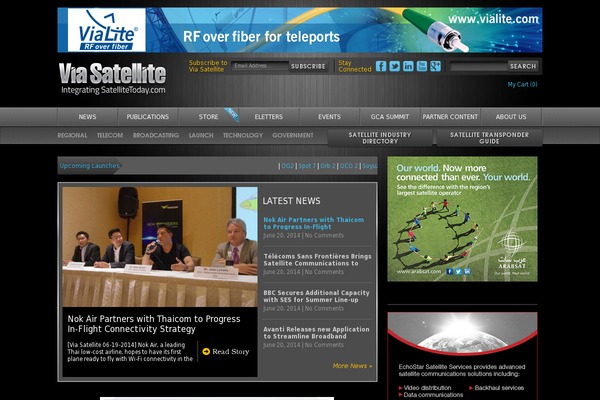Open the Nok Air latest news headline
This screenshot has width=600, height=400.
pos(313,223)
